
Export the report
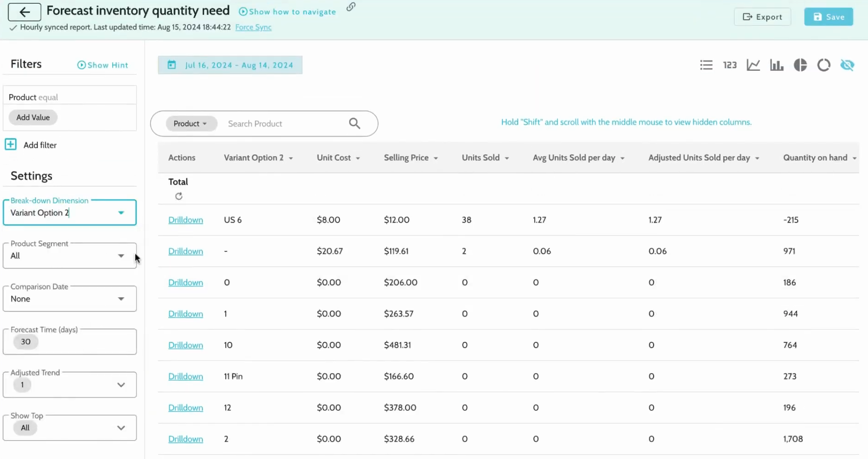(x=762, y=17)
